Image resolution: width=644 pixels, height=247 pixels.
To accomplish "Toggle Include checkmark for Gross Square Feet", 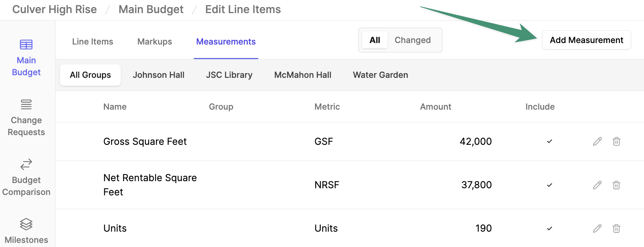I will 550,141.
